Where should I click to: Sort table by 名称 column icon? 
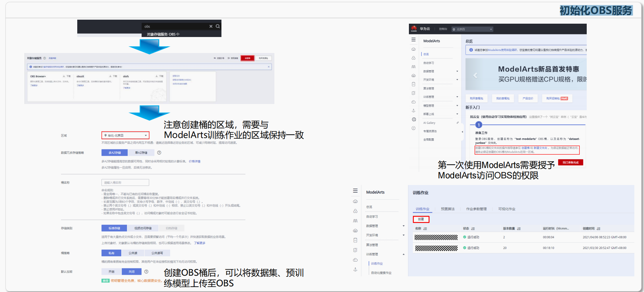(425, 229)
